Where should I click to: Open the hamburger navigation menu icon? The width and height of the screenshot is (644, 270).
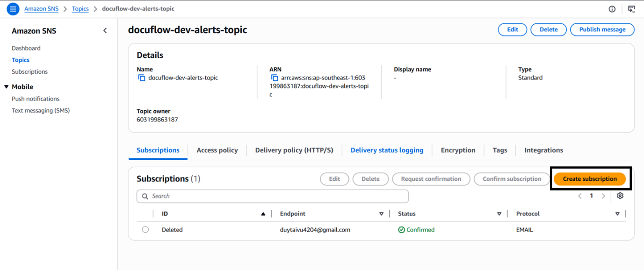click(13, 8)
